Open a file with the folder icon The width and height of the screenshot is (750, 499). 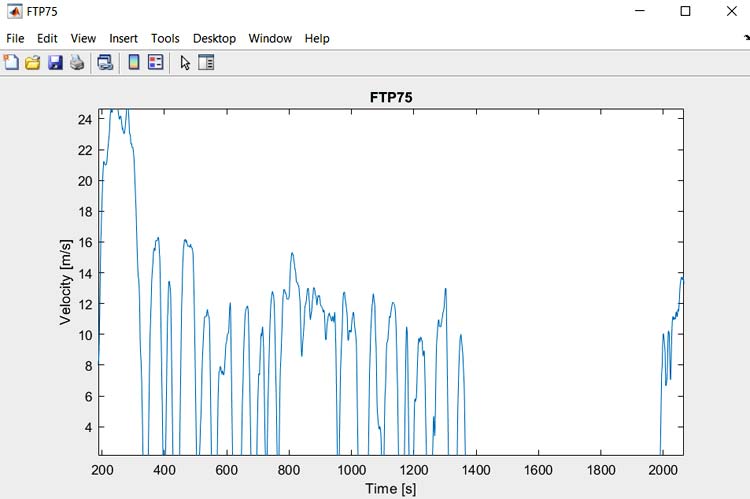coord(33,62)
